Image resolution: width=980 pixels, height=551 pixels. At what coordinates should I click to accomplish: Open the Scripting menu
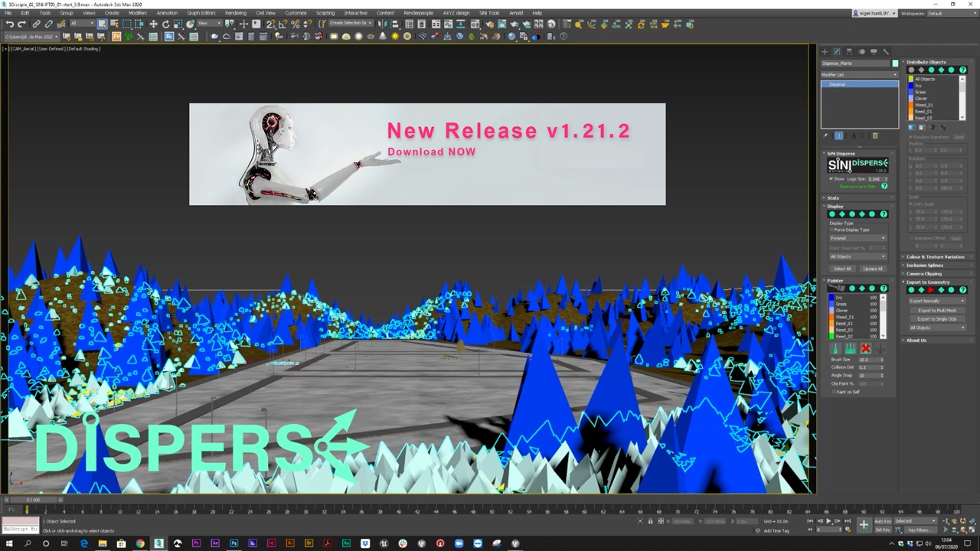click(x=325, y=13)
